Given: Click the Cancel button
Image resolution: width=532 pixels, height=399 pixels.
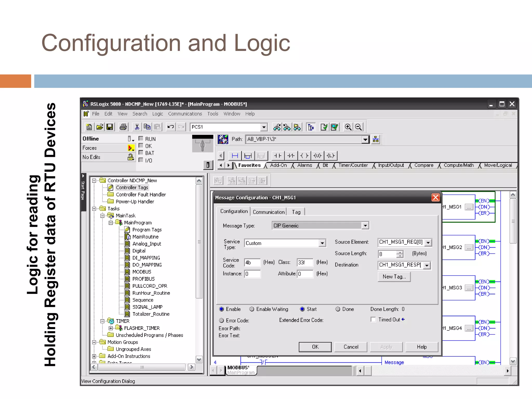Looking at the screenshot, I should pos(351,347).
